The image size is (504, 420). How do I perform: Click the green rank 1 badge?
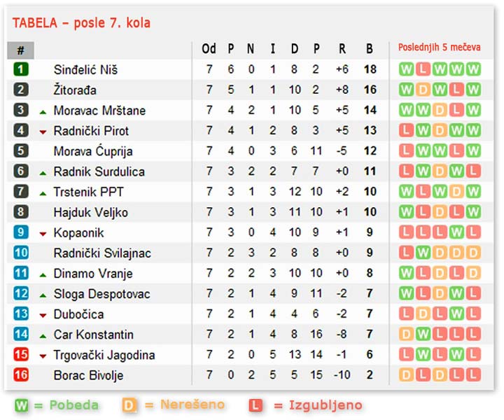(21, 69)
